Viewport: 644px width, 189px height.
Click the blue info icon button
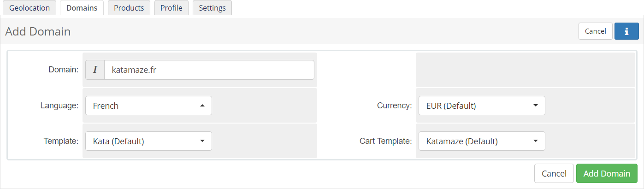tap(626, 31)
